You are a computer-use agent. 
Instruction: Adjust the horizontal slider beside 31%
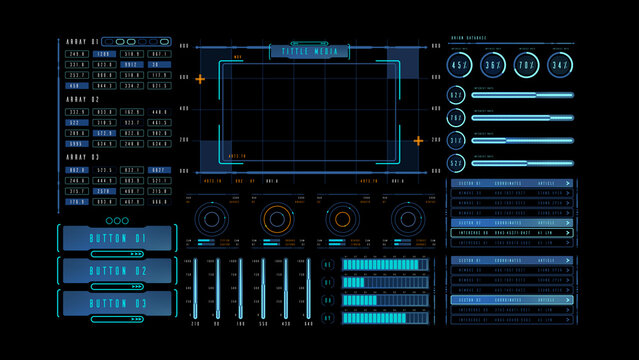(x=523, y=141)
